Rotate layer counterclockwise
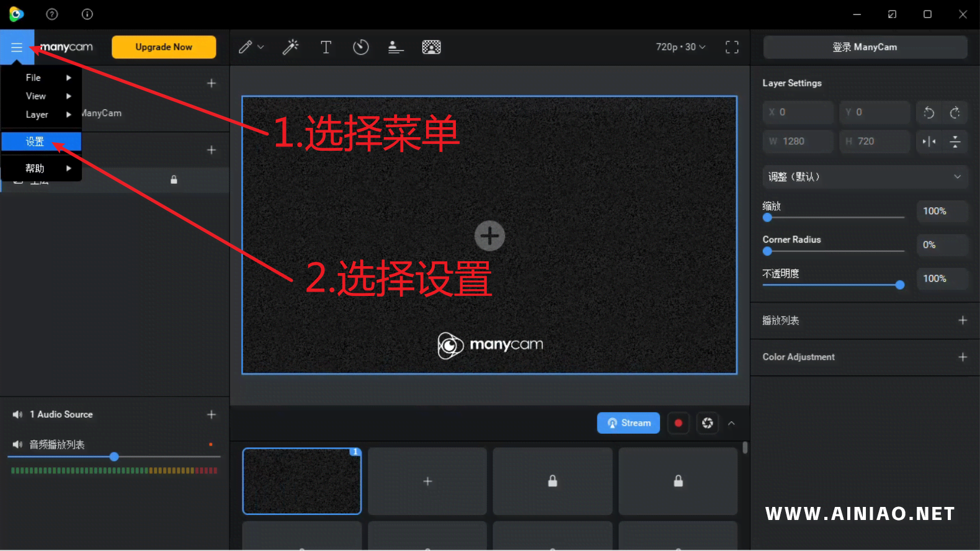 tap(929, 112)
